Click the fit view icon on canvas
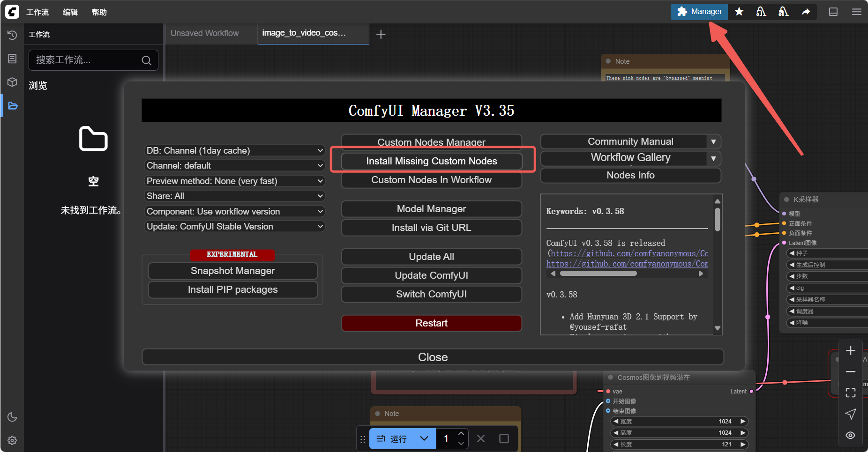 [850, 393]
